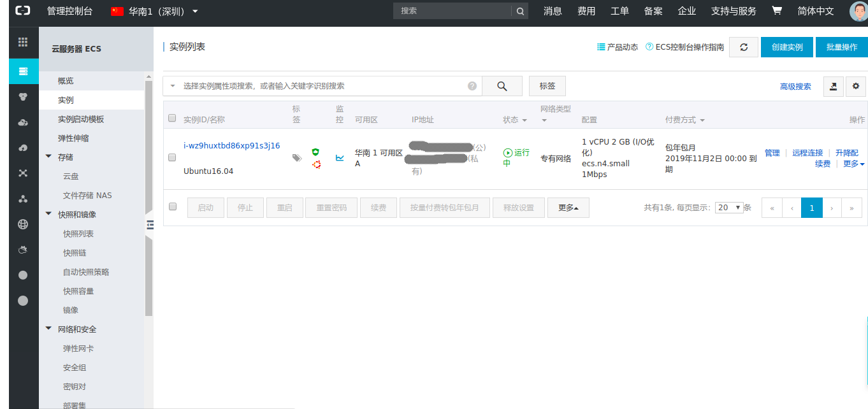
Task: Click the instance attribute search input field
Action: [x=322, y=86]
